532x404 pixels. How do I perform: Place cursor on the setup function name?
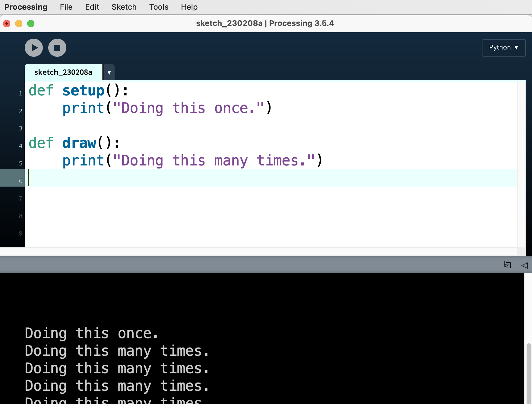click(x=83, y=91)
